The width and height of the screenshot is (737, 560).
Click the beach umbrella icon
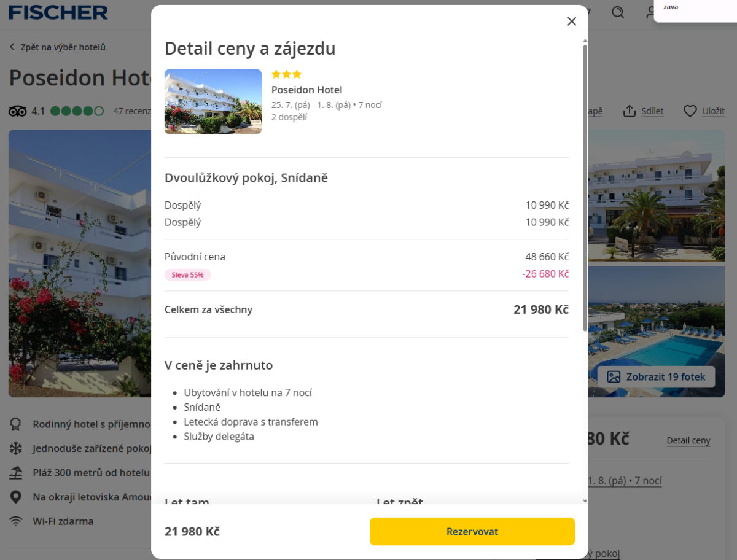15,473
